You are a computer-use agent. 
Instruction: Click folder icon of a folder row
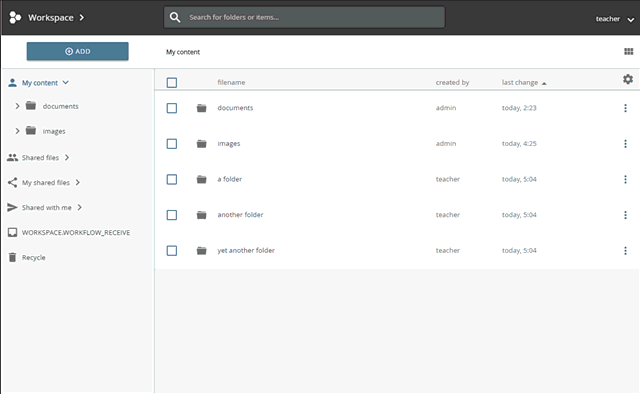point(202,179)
